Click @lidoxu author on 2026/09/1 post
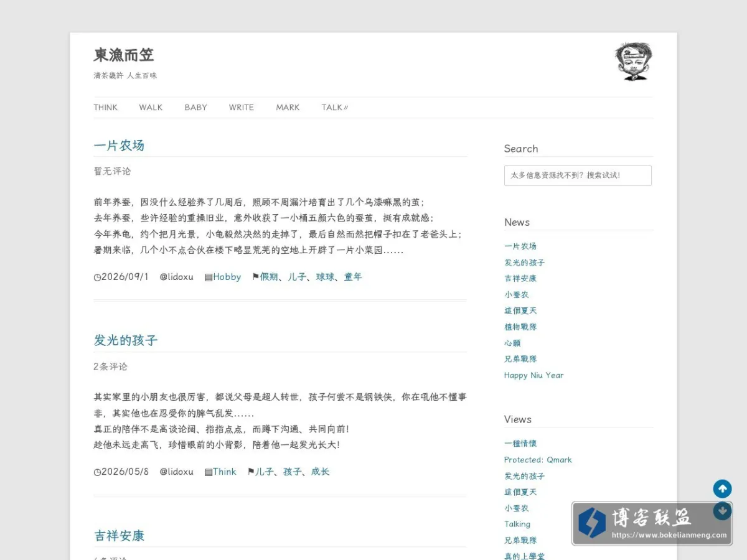The width and height of the screenshot is (747, 560). coord(176,277)
